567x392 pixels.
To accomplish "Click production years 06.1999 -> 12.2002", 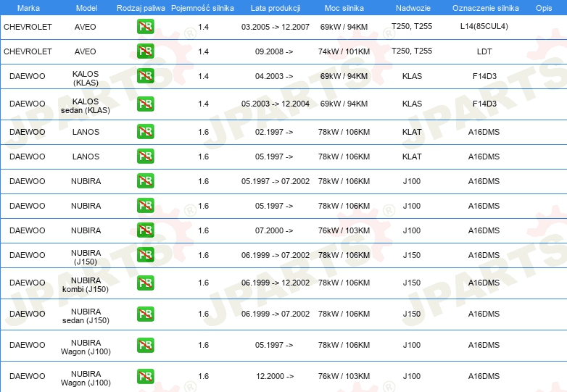I will coord(276,283).
